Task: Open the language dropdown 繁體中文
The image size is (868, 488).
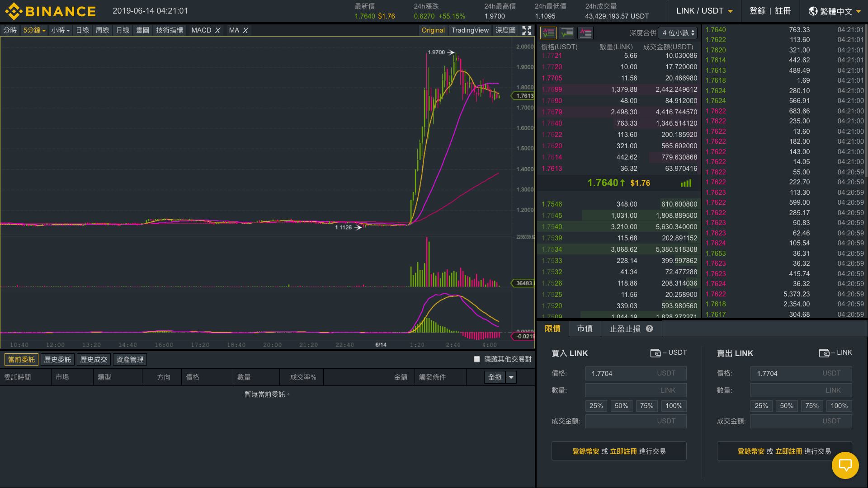Action: 834,11
